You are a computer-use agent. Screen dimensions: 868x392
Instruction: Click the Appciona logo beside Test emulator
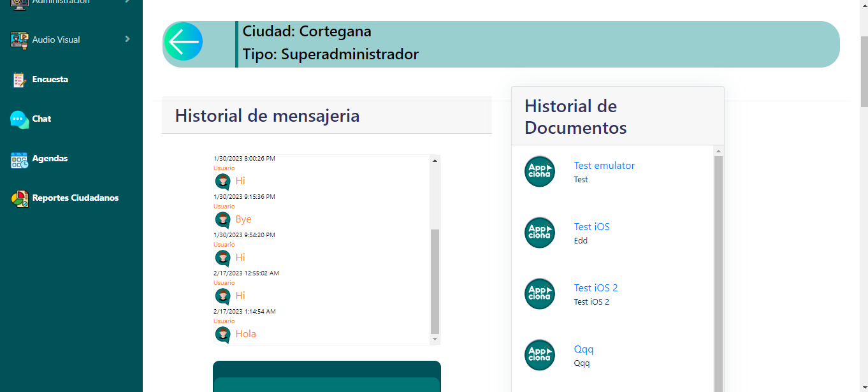pos(539,171)
